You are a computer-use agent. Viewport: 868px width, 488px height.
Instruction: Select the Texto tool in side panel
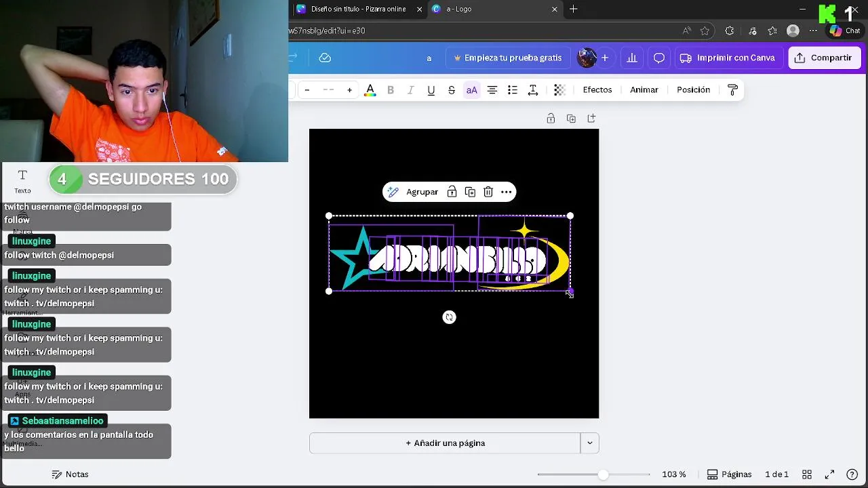click(22, 182)
